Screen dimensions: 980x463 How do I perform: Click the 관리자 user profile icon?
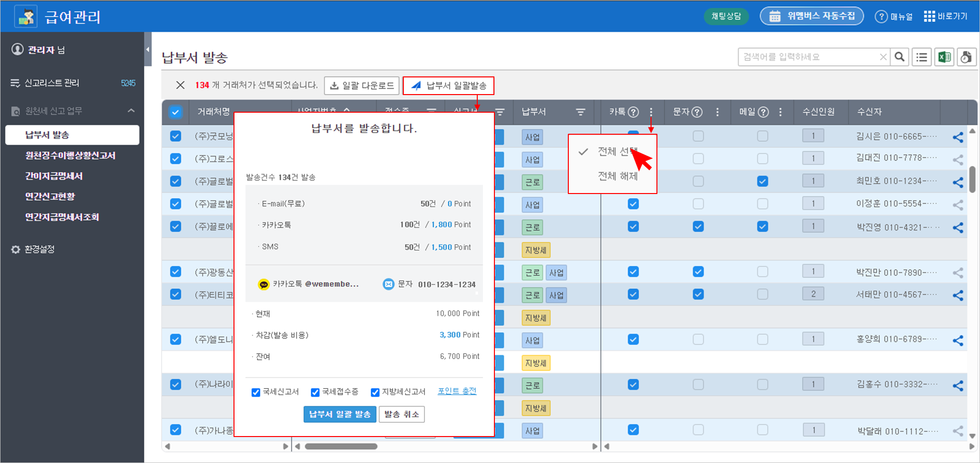point(18,49)
